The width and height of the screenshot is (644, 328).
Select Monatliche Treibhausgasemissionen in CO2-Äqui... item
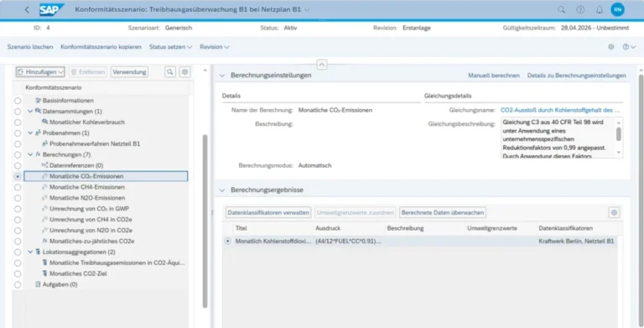[117, 263]
